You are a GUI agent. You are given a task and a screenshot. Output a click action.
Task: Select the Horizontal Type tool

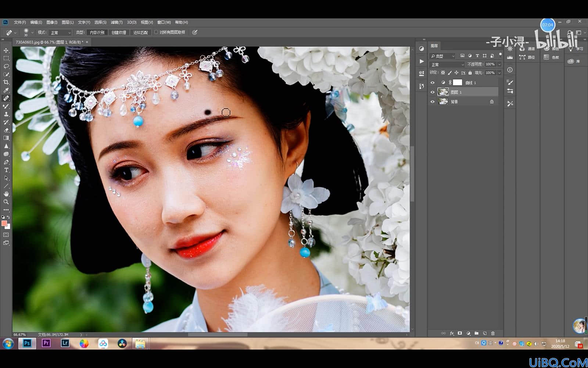(6, 170)
